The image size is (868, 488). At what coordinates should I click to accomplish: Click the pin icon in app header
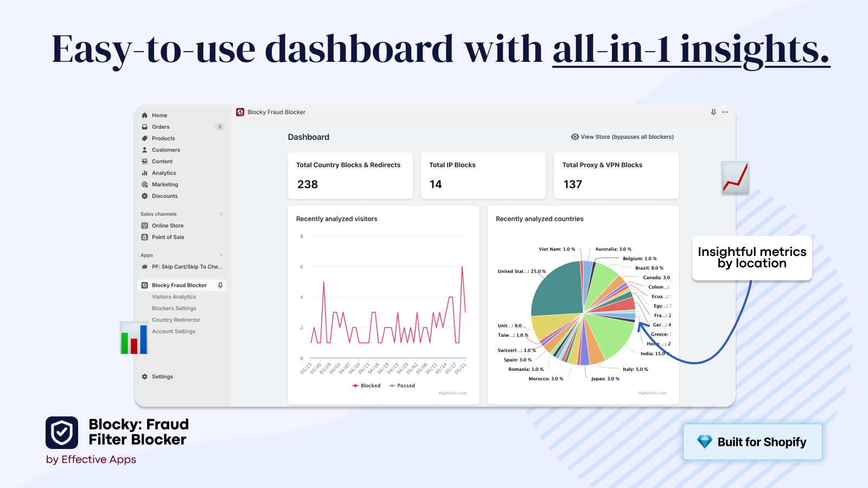pyautogui.click(x=713, y=112)
